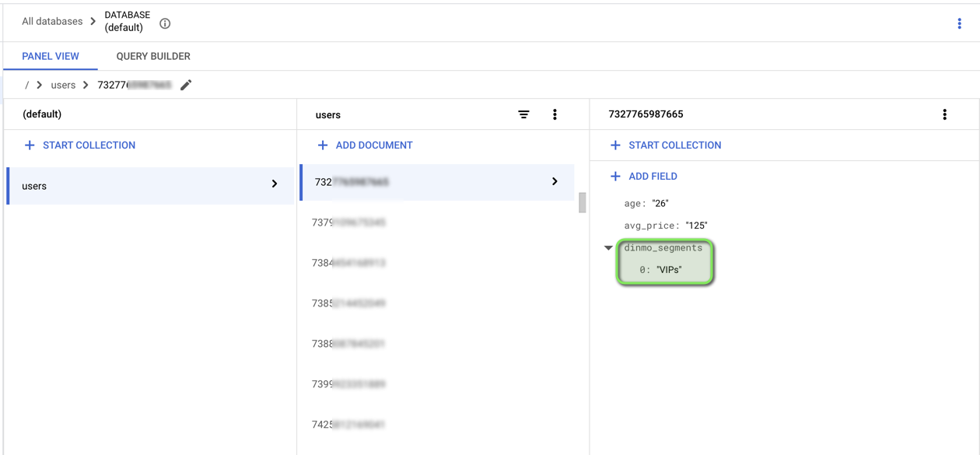
Task: Open the top-right page options menu
Action: coord(959,23)
